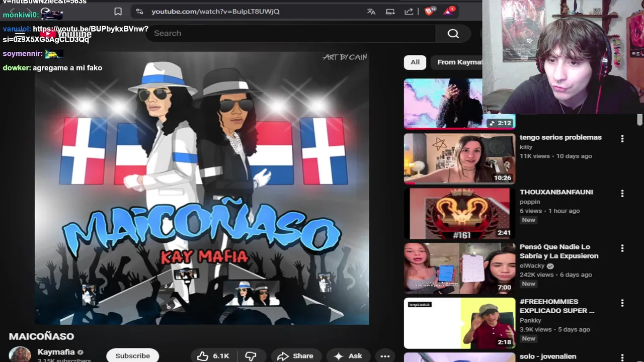Open the YouTube hamburger guide menu
This screenshot has width=644, height=362.
[20, 34]
